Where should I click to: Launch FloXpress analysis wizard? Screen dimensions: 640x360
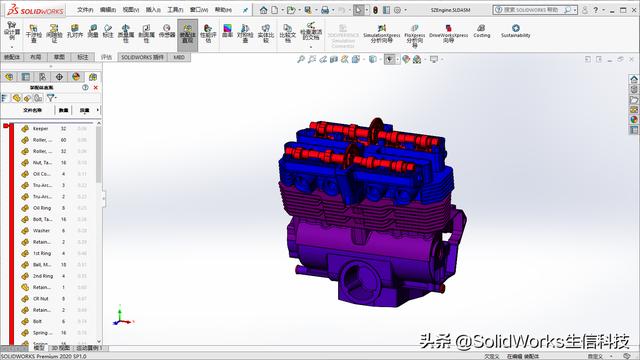click(415, 35)
